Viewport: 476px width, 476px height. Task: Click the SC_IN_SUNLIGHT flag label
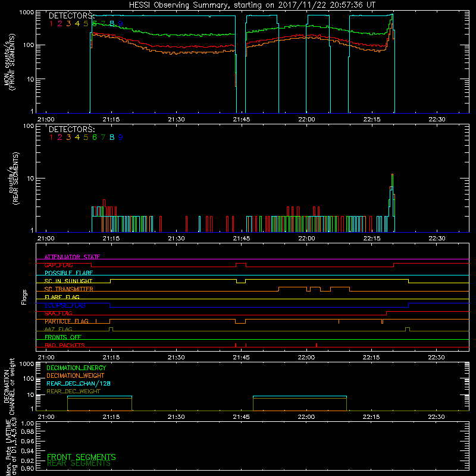tap(68, 281)
